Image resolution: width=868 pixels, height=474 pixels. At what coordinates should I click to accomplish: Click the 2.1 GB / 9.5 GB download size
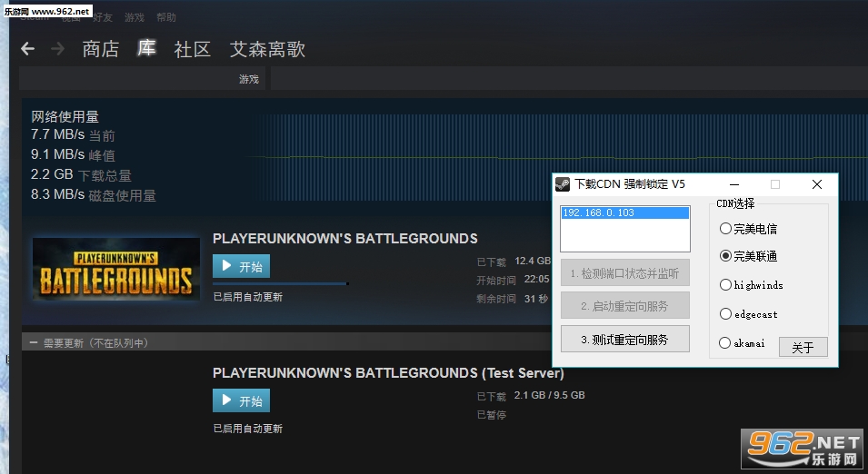tap(549, 396)
